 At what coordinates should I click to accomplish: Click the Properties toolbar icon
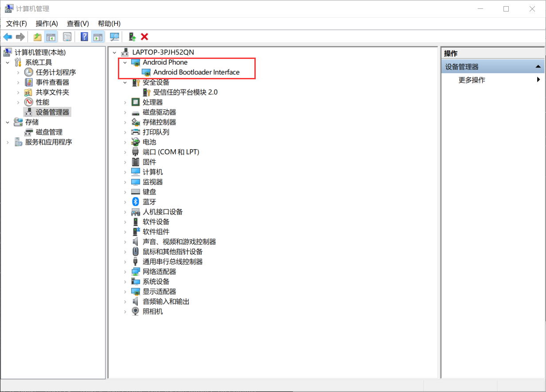coord(67,37)
